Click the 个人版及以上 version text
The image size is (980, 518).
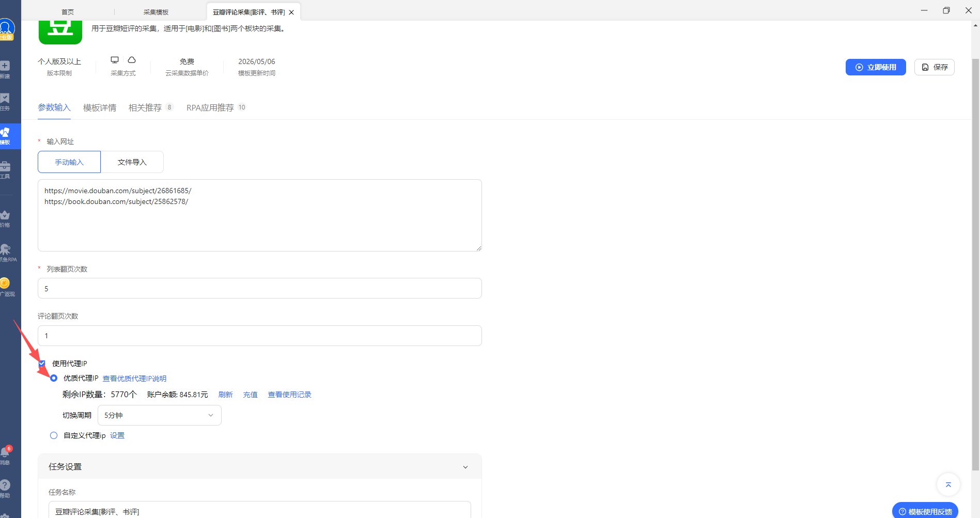pyautogui.click(x=59, y=61)
